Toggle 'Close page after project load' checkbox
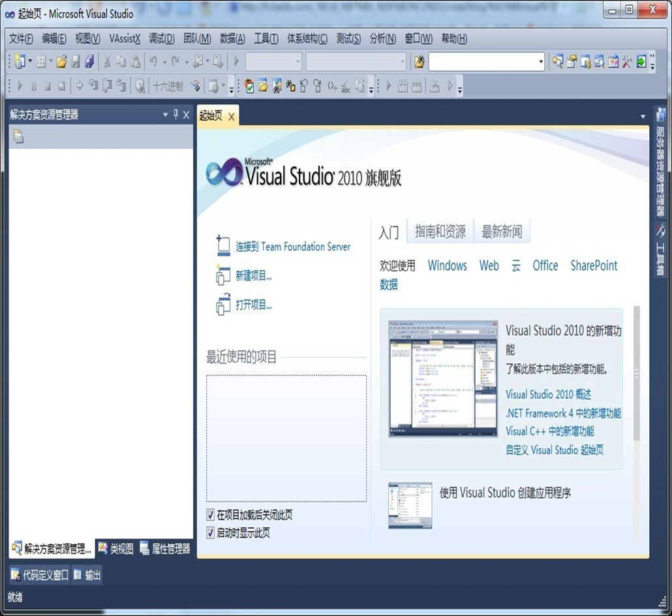 click(x=211, y=514)
